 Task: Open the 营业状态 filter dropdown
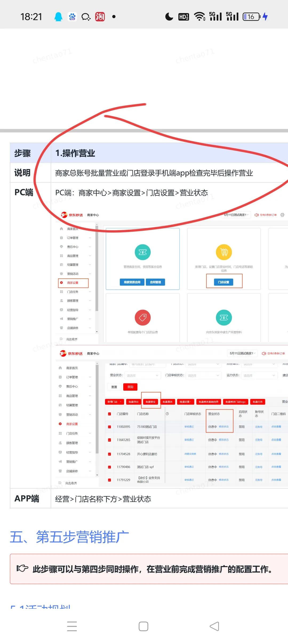[x=142, y=375]
